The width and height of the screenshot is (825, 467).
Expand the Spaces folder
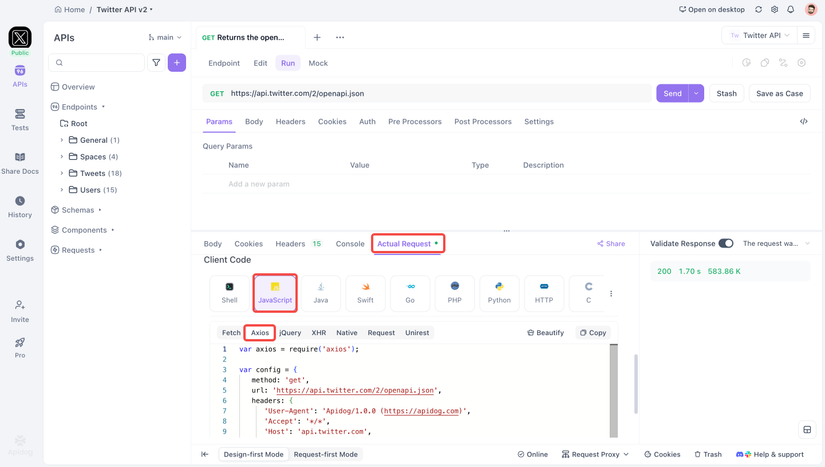click(62, 157)
